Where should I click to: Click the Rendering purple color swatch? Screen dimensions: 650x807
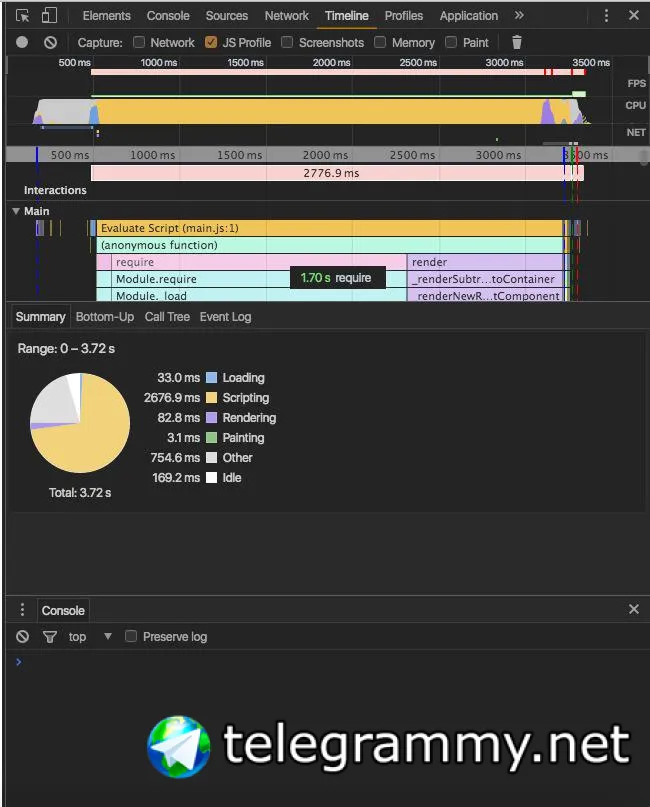pos(211,417)
